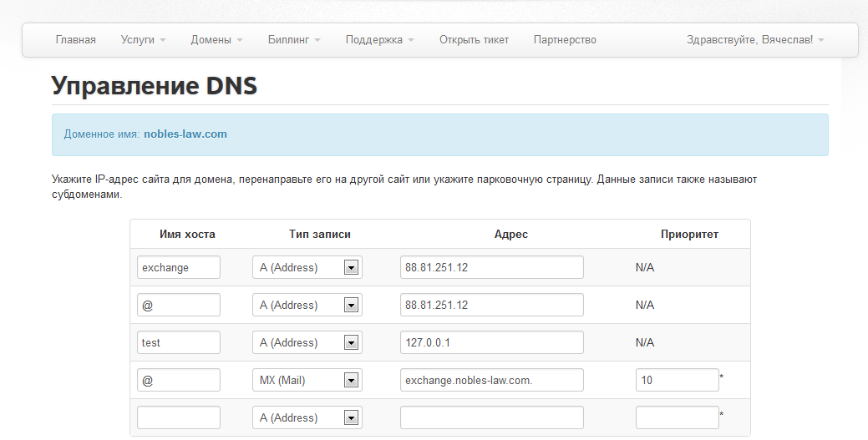Open the Поддержка menu
The width and height of the screenshot is (868, 440).
[379, 39]
